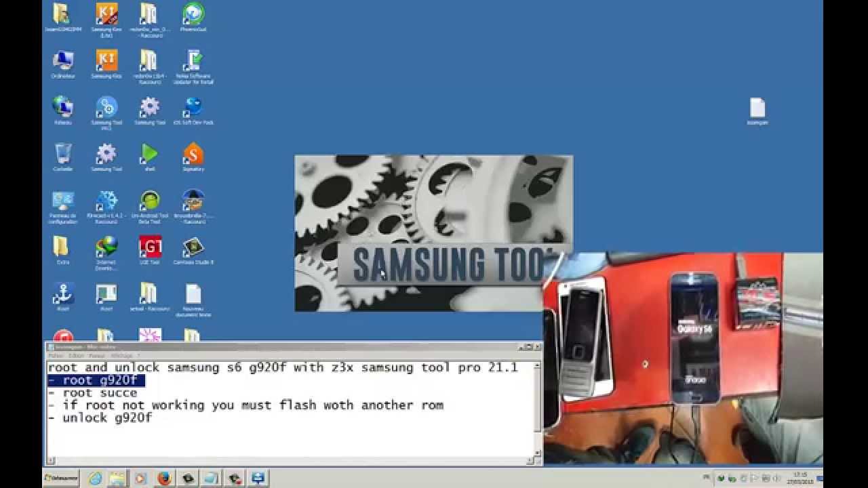Image resolution: width=868 pixels, height=488 pixels.
Task: Open the Nokia Software Updater for Retail shortcut
Action: coord(193,66)
